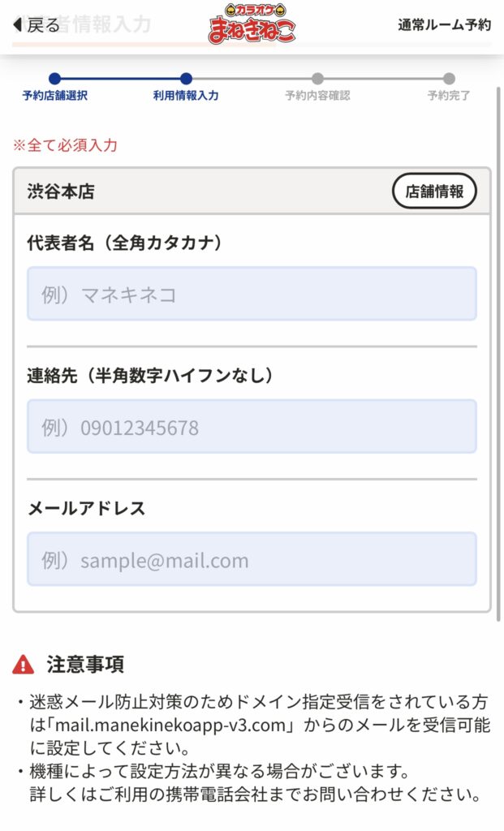504x831 pixels.
Task: Click the red warning triangle icon
Action: (24, 665)
